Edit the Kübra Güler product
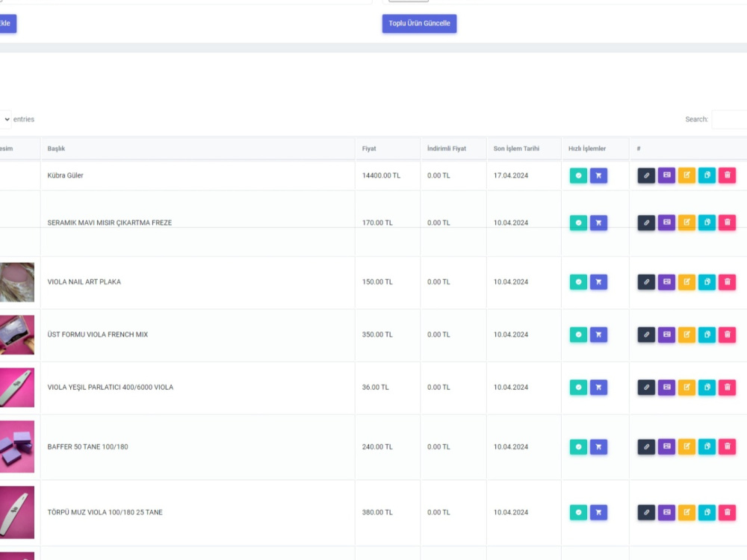747x560 pixels. 686,175
